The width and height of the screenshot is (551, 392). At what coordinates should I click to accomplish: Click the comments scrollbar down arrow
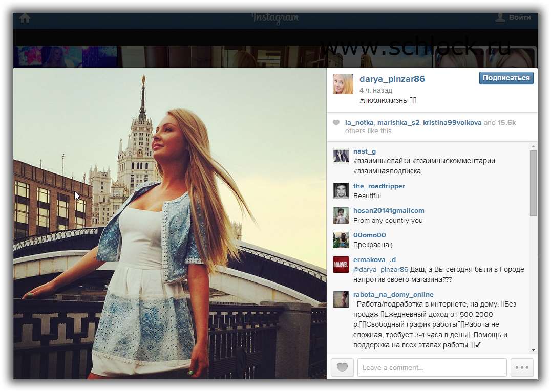point(534,350)
